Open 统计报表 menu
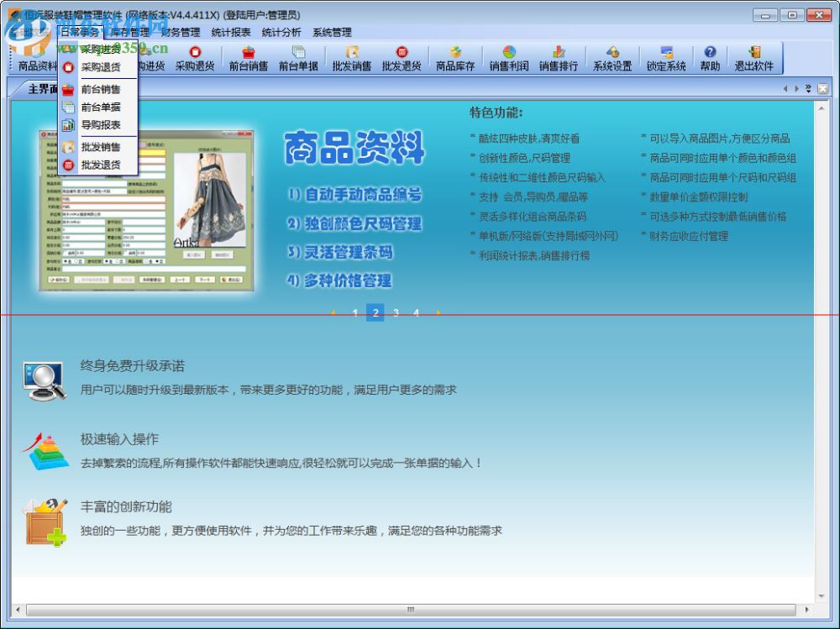This screenshot has height=629, width=840. (231, 32)
